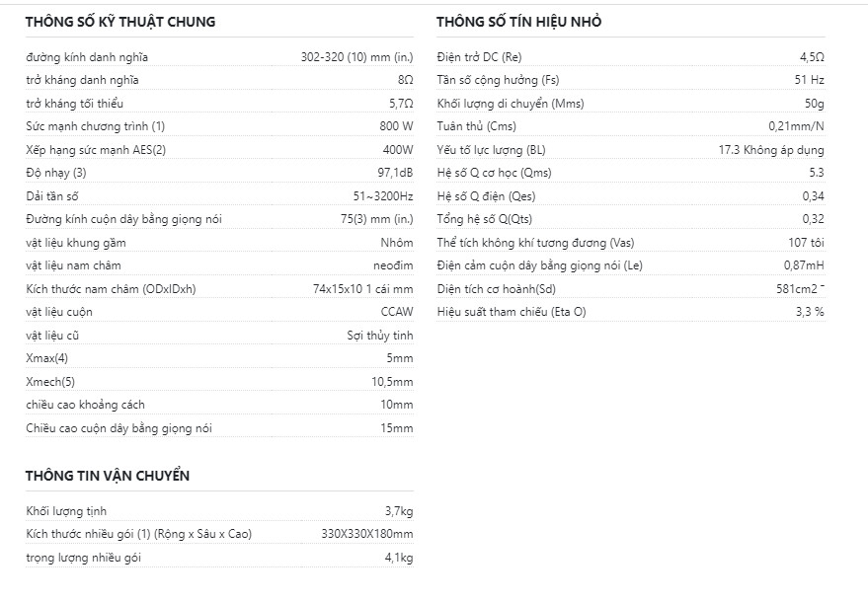Select the Độ nhạy (3) label
The width and height of the screenshot is (868, 602).
(x=56, y=173)
